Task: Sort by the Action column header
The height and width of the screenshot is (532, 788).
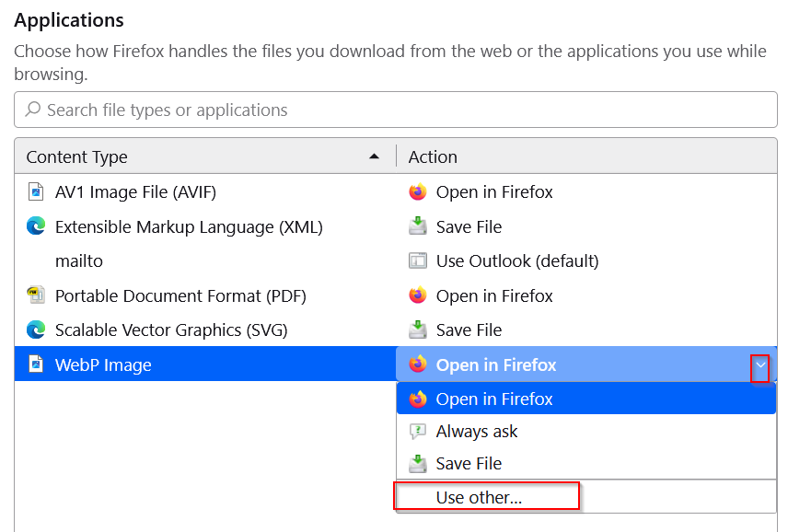Action: coord(586,156)
